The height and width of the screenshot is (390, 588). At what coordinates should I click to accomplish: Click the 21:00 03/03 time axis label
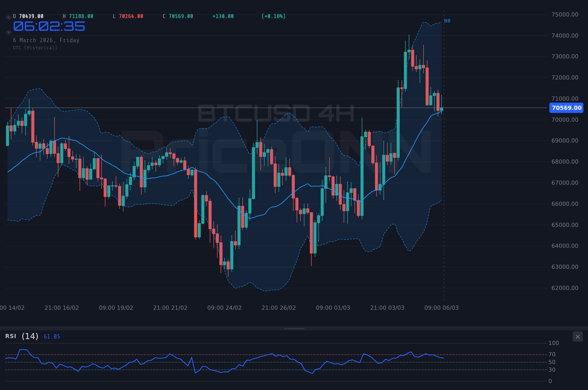pos(387,308)
